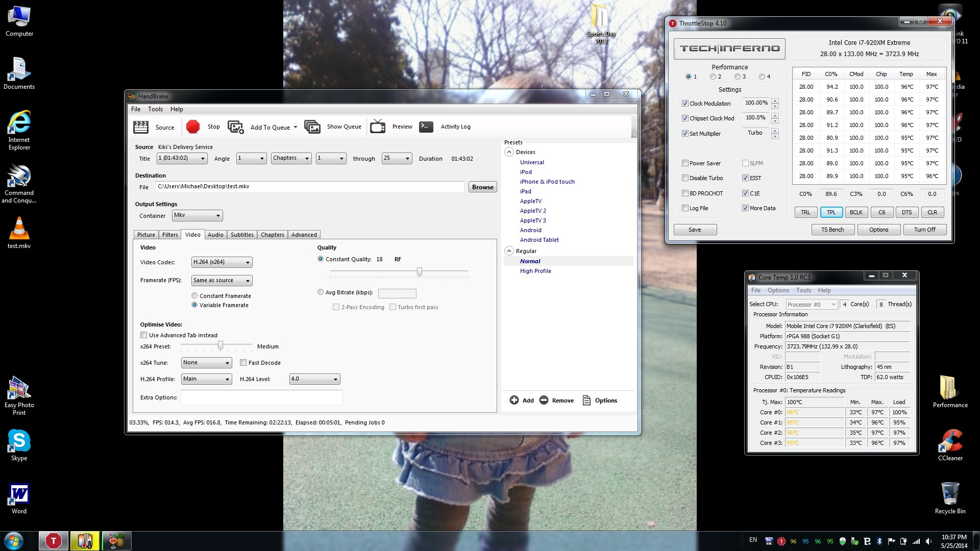Open the Title dropdown

pyautogui.click(x=182, y=158)
